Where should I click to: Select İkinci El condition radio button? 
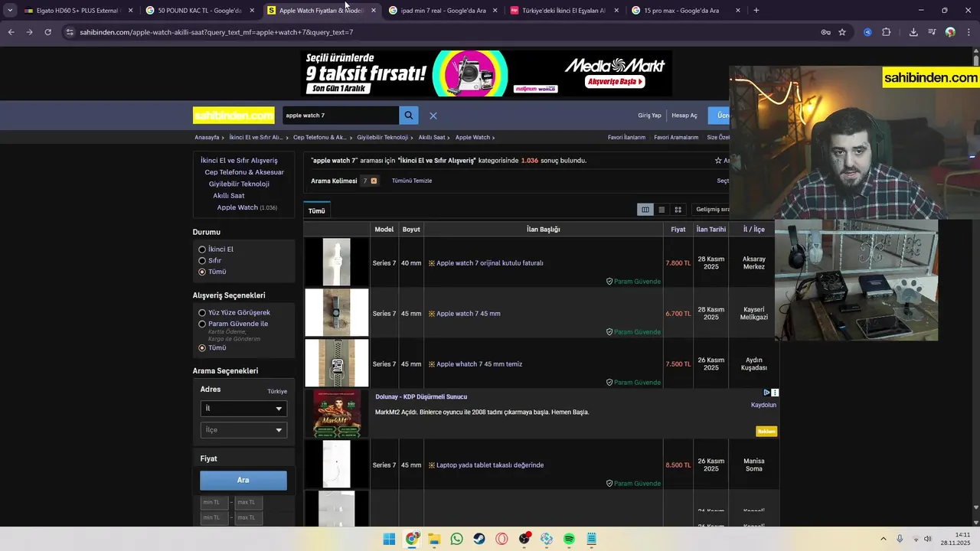(x=202, y=249)
